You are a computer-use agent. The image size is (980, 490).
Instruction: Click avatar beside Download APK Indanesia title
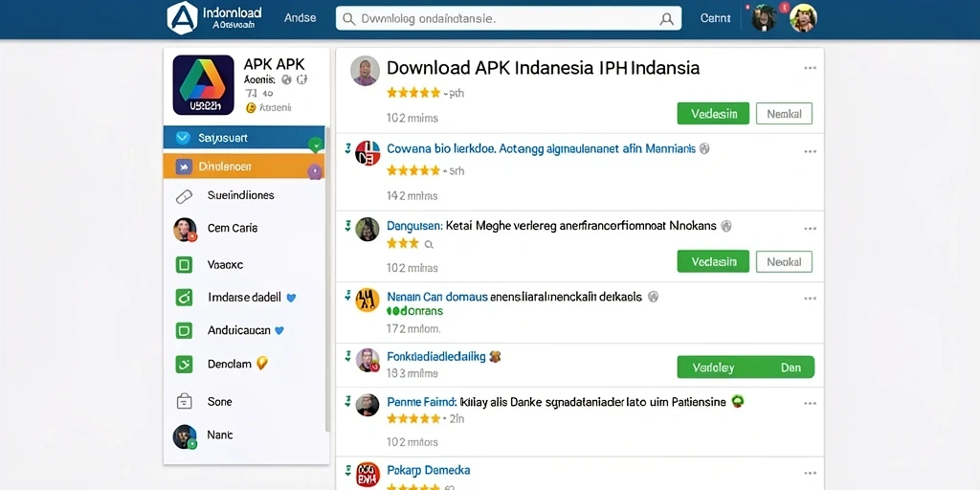tap(365, 71)
